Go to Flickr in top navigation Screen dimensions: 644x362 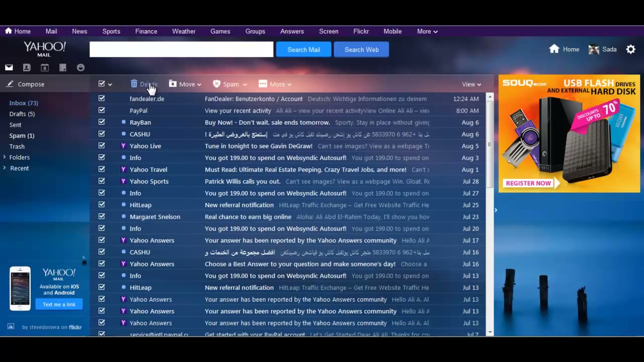pos(361,31)
